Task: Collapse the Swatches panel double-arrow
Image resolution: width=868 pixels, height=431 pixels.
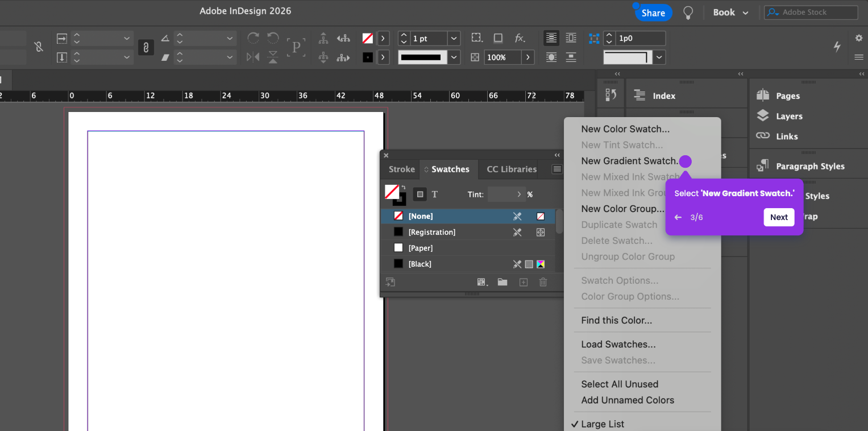Action: (x=557, y=155)
